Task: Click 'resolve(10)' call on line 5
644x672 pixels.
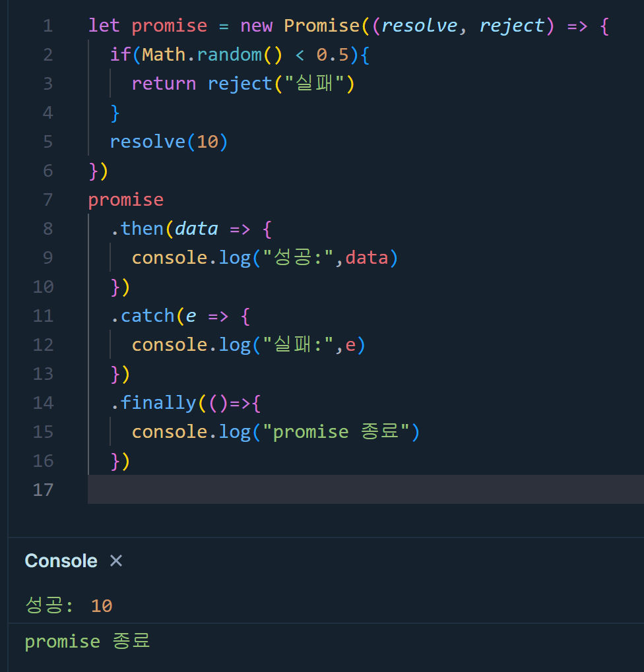Action: [x=169, y=142]
